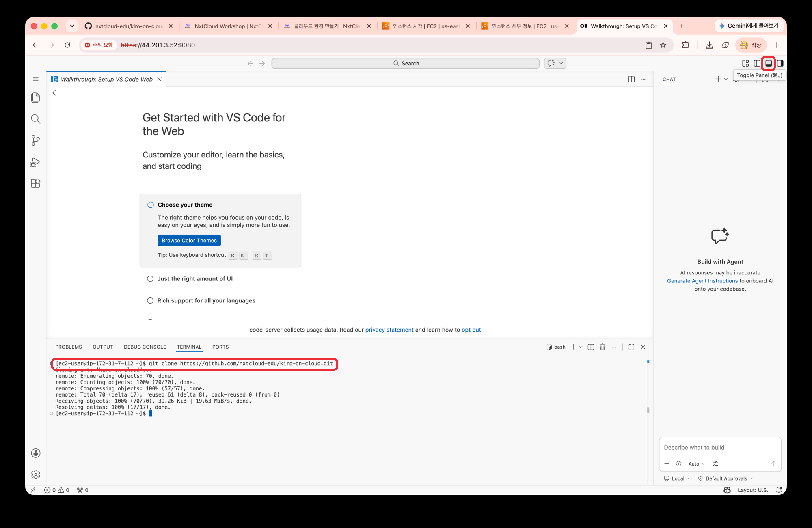The image size is (812, 528).
Task: Open the chat configure tools sliders icon
Action: tap(715, 464)
